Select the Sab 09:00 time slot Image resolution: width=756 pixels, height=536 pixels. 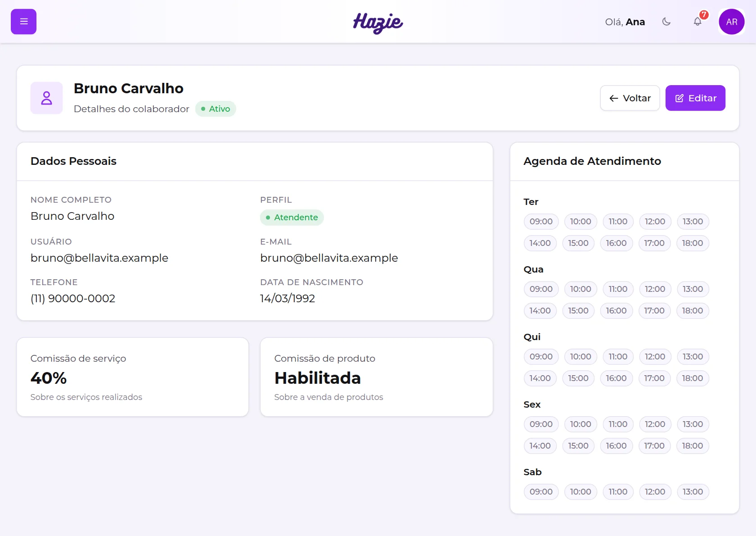pyautogui.click(x=541, y=491)
